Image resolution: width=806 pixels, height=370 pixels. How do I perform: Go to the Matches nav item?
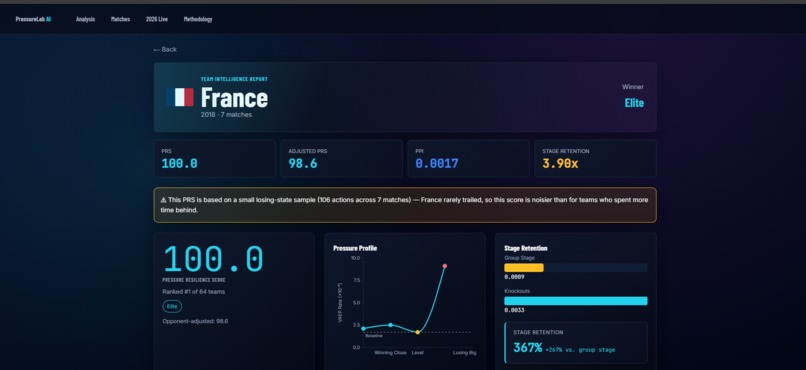120,19
